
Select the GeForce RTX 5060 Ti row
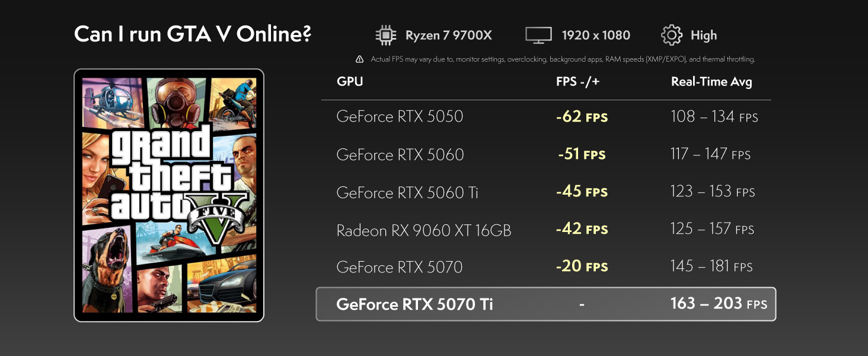click(546, 192)
